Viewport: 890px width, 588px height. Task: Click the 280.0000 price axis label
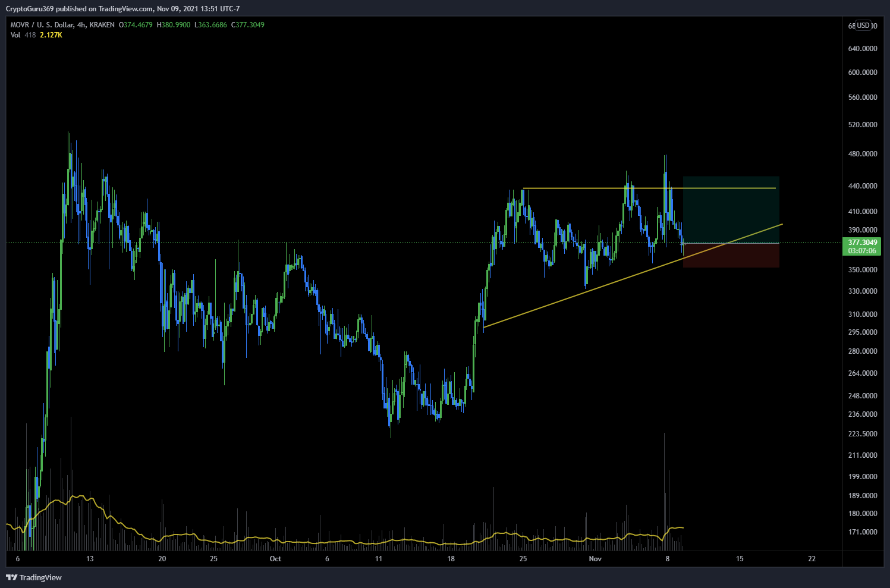pyautogui.click(x=863, y=351)
